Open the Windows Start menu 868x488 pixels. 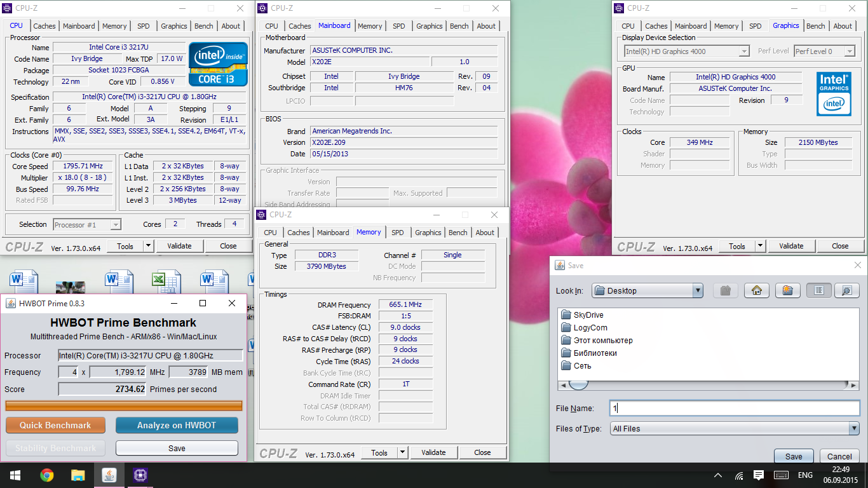(x=15, y=475)
